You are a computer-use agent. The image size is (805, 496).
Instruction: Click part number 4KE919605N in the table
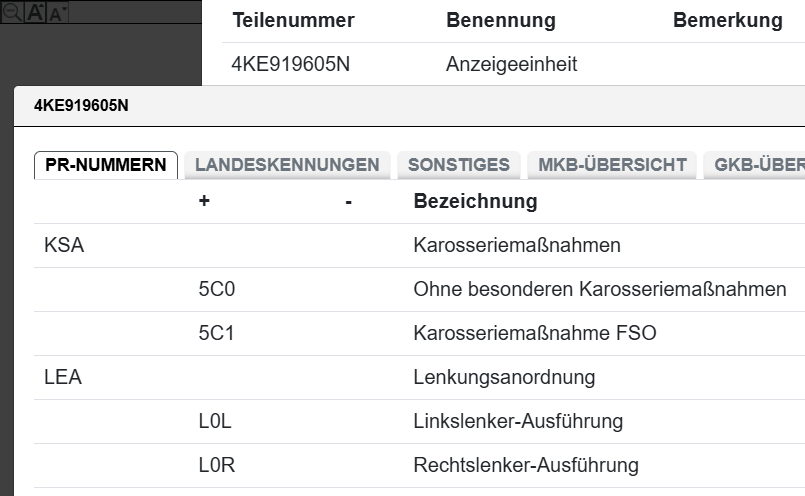click(290, 64)
